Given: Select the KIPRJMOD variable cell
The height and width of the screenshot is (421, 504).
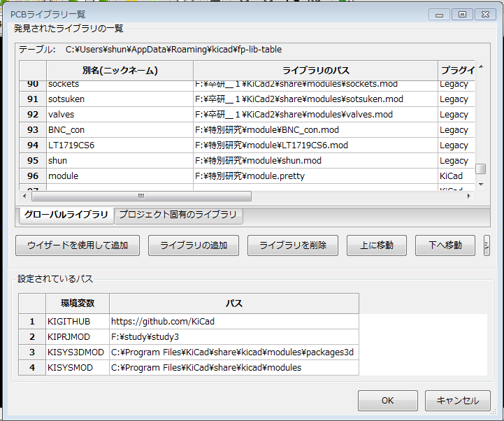Looking at the screenshot, I should (78, 337).
